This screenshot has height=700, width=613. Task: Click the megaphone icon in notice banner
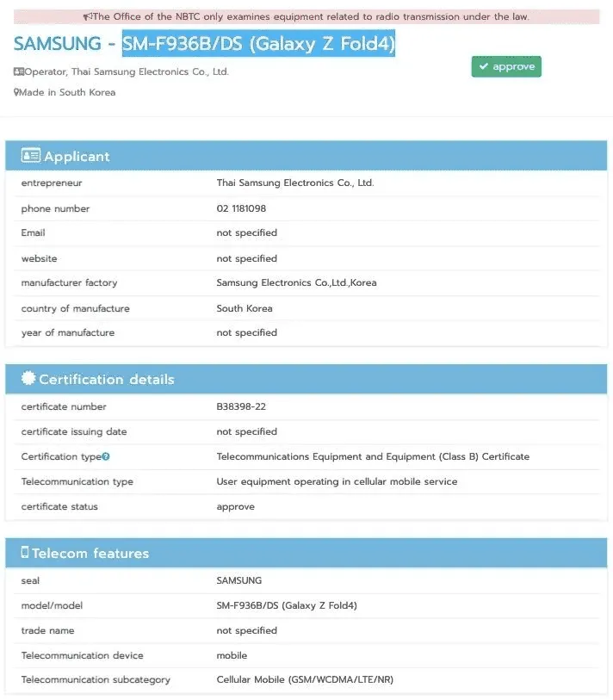pyautogui.click(x=88, y=16)
